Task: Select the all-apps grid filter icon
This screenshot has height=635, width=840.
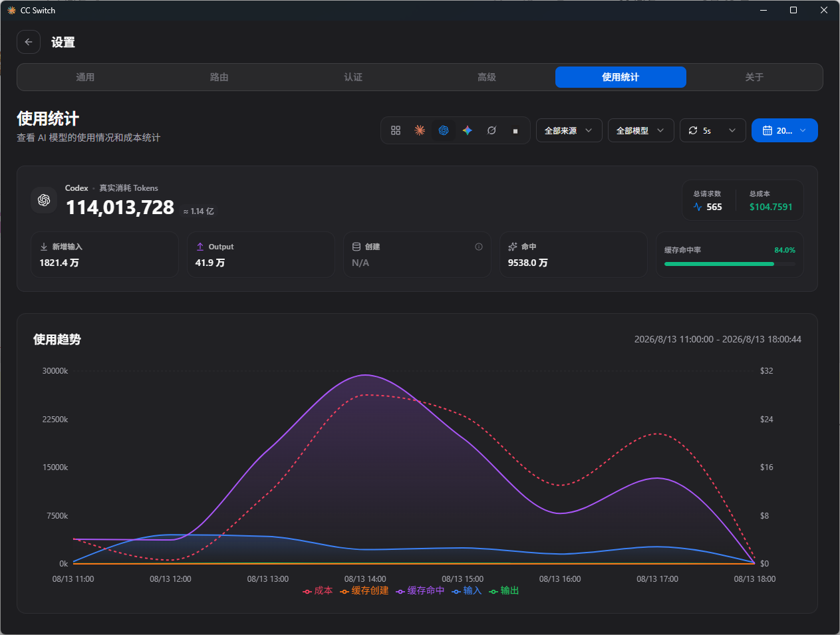Action: [396, 130]
